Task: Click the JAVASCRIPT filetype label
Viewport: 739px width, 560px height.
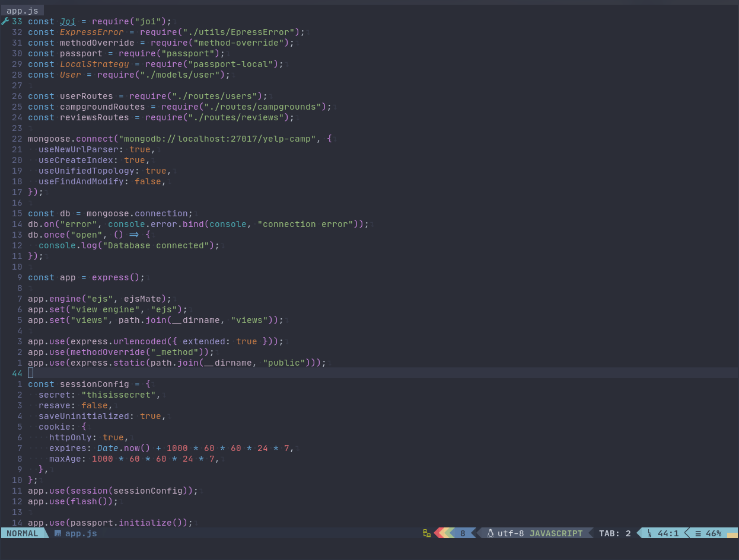Action: tap(556, 533)
